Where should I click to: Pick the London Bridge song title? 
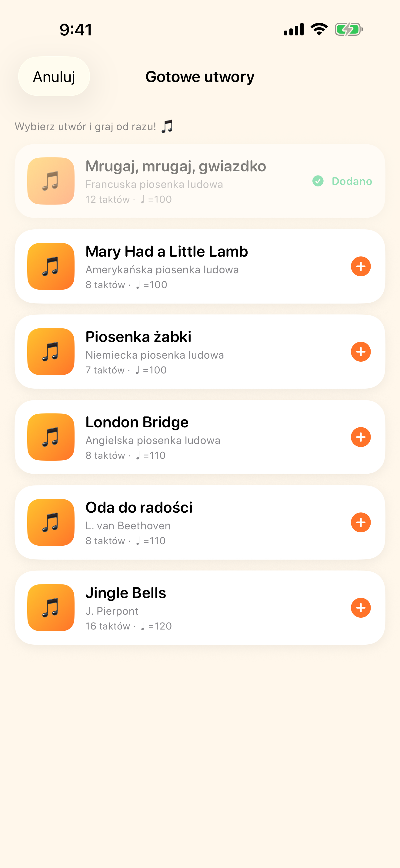click(137, 422)
